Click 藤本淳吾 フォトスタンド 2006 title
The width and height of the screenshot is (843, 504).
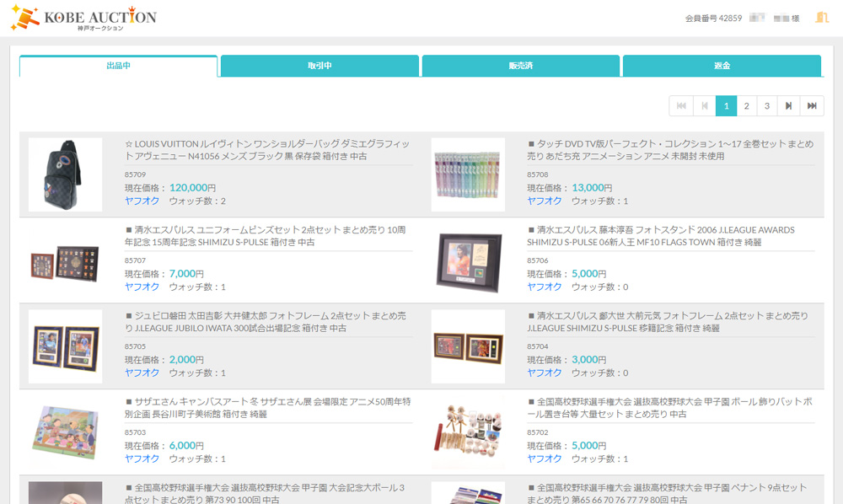point(661,236)
